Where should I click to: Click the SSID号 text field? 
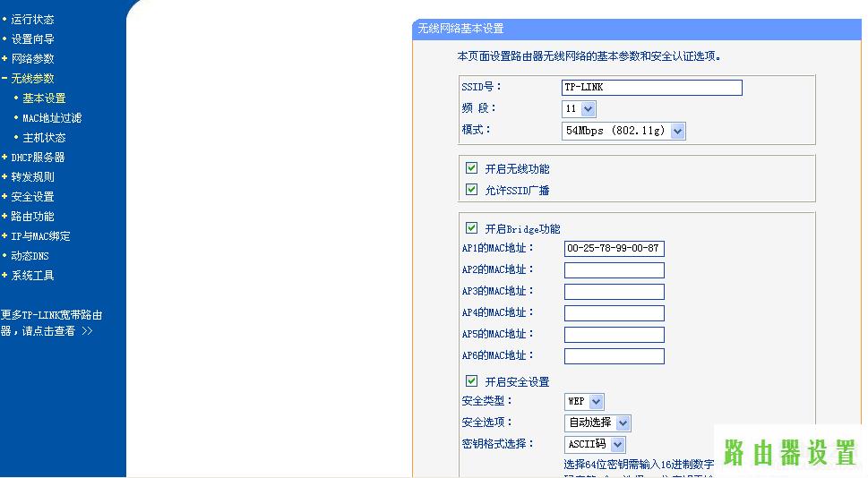(651, 88)
